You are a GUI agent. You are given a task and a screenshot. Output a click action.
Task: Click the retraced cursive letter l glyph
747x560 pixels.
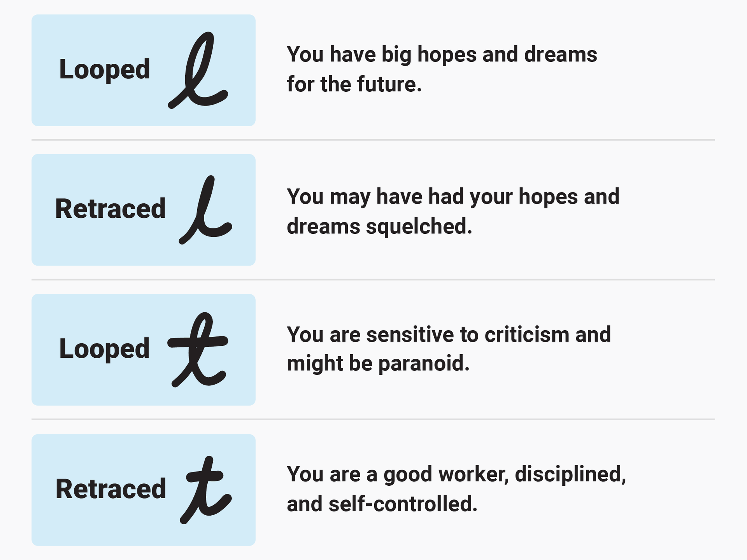point(205,210)
